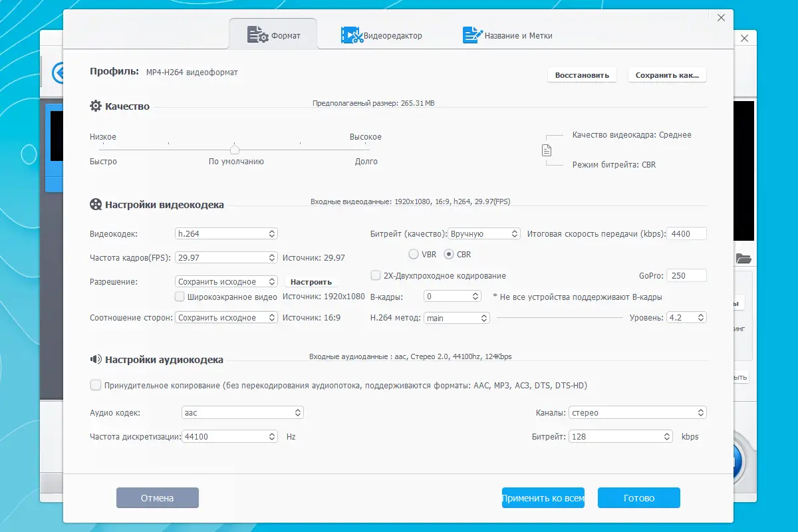Set quality slider to Высокое end
The image size is (798, 532).
point(367,149)
